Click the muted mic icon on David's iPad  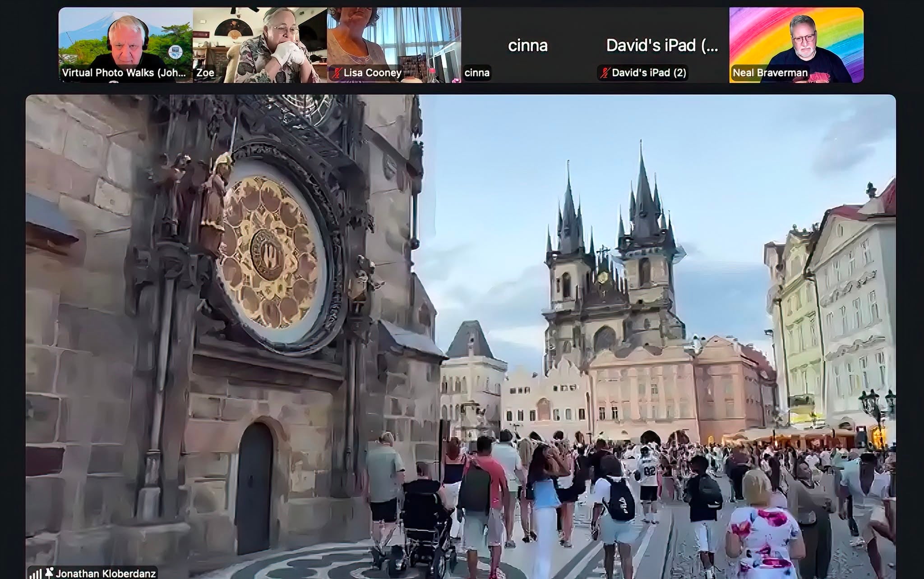point(605,73)
